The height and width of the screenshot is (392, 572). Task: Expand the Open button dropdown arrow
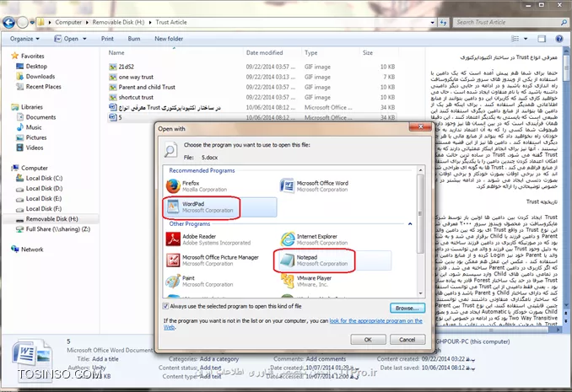pos(84,39)
